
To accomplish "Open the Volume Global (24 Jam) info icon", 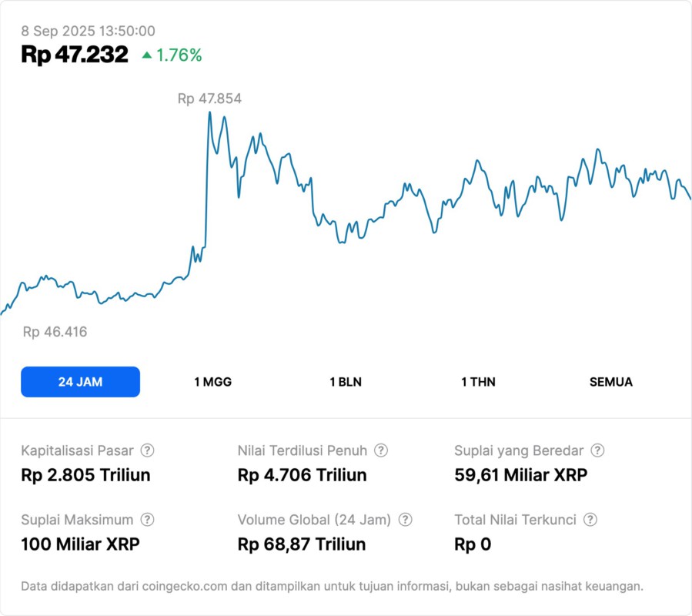I will coord(406,520).
